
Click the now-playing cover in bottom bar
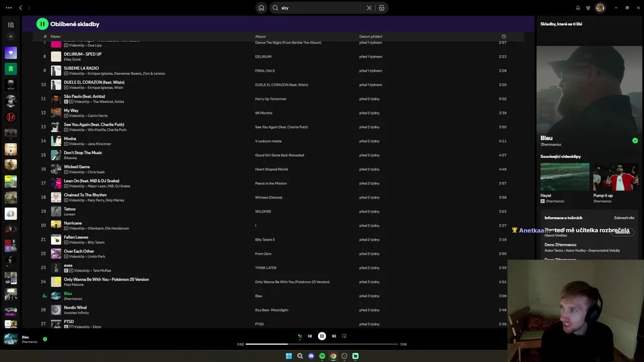tap(11, 339)
